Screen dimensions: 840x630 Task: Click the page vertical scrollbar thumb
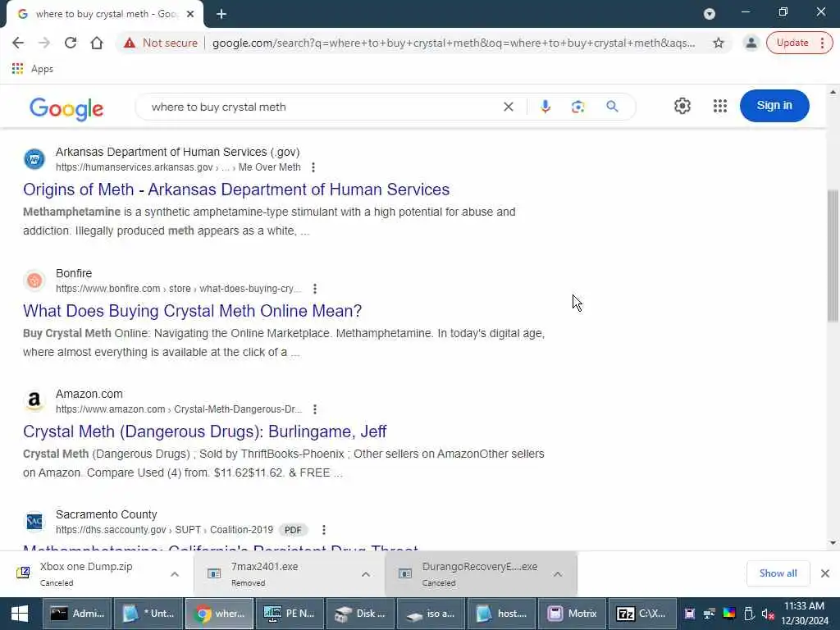pyautogui.click(x=833, y=256)
